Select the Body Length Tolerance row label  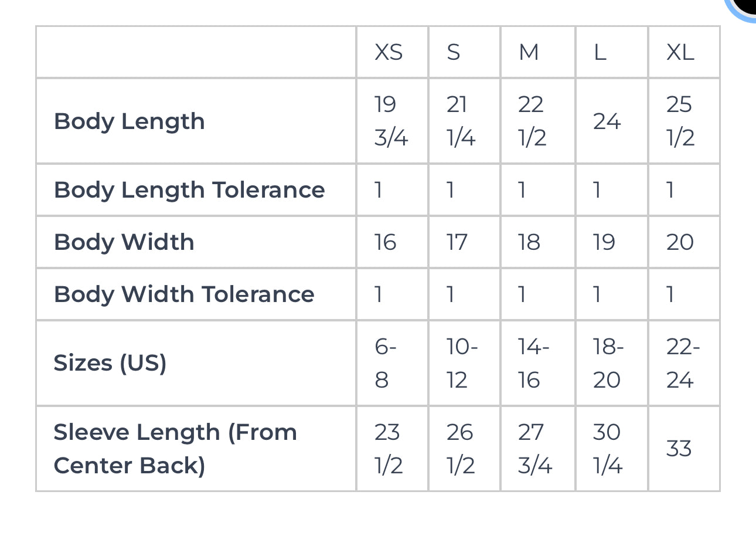tap(189, 190)
